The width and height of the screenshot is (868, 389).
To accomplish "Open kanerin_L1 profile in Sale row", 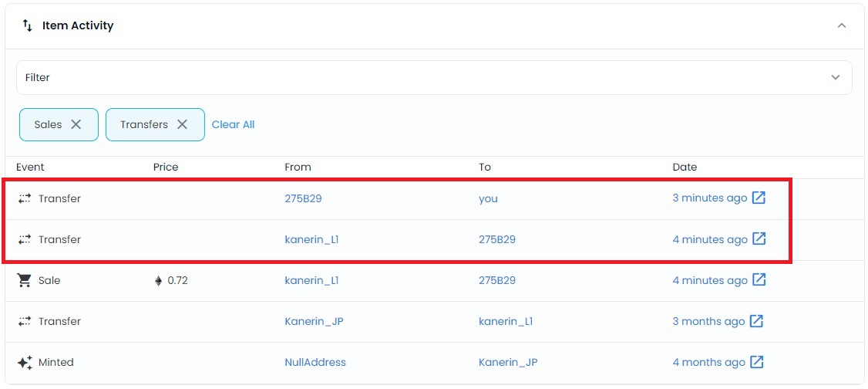I will tap(311, 280).
